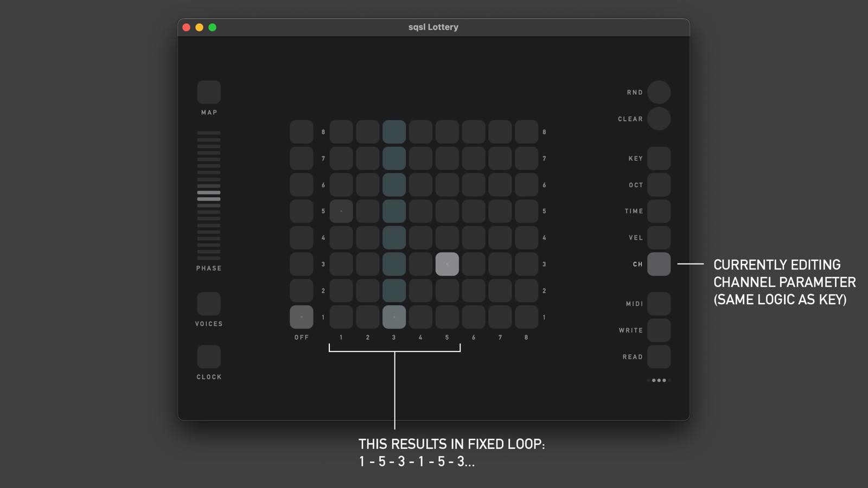The height and width of the screenshot is (488, 868).
Task: Select the highlighted CH parameter button
Action: tap(659, 264)
